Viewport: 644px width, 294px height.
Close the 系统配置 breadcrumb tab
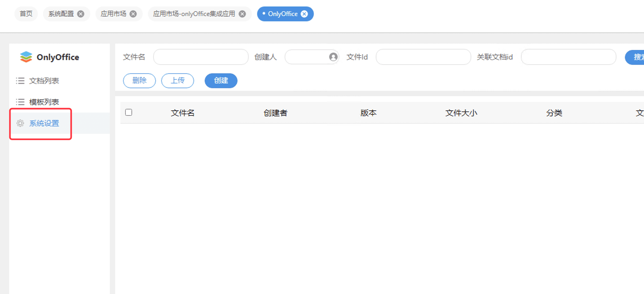[81, 14]
